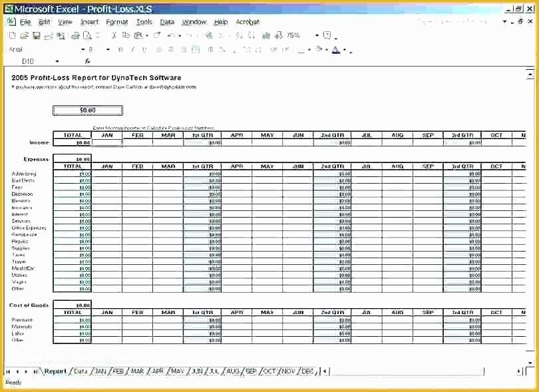The image size is (539, 392).
Task: Expand the Undo history arrow
Action: [180, 36]
